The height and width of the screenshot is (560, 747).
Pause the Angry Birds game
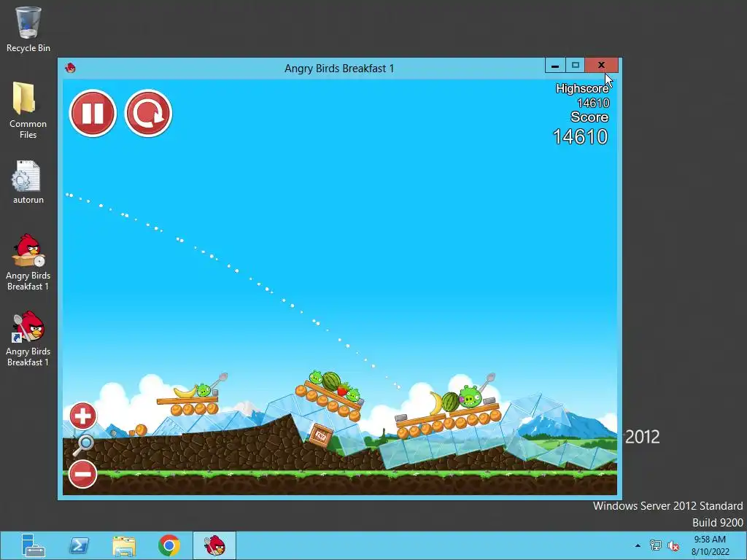(x=93, y=113)
